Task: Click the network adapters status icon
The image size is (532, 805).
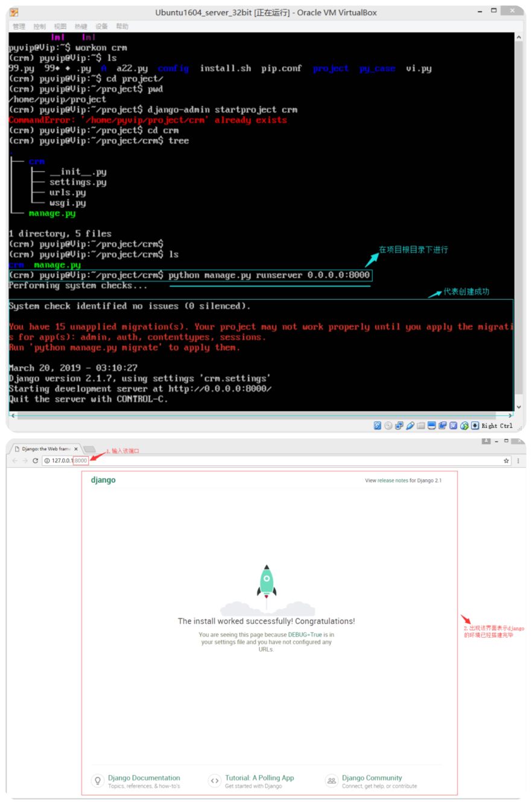Action: (399, 425)
